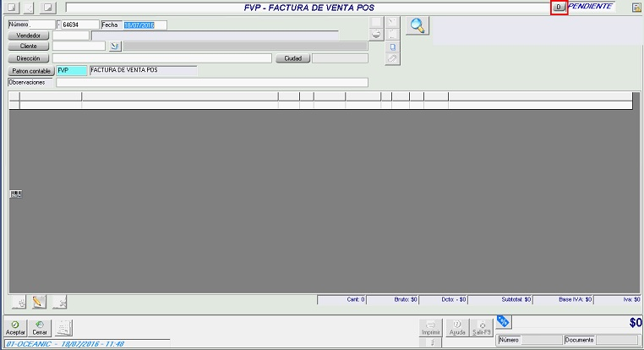
Task: Click the 0 button beside PENDIENTE
Action: (x=558, y=7)
